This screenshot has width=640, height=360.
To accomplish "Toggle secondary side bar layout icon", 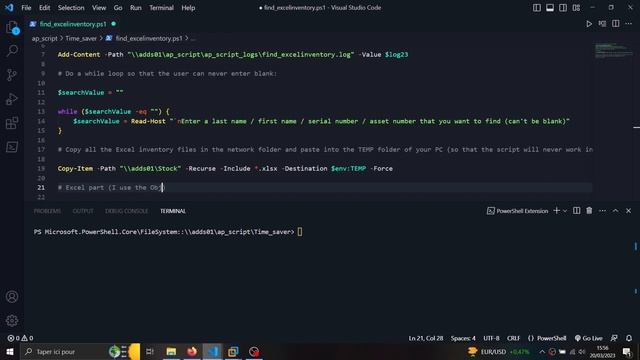I will click(x=563, y=8).
